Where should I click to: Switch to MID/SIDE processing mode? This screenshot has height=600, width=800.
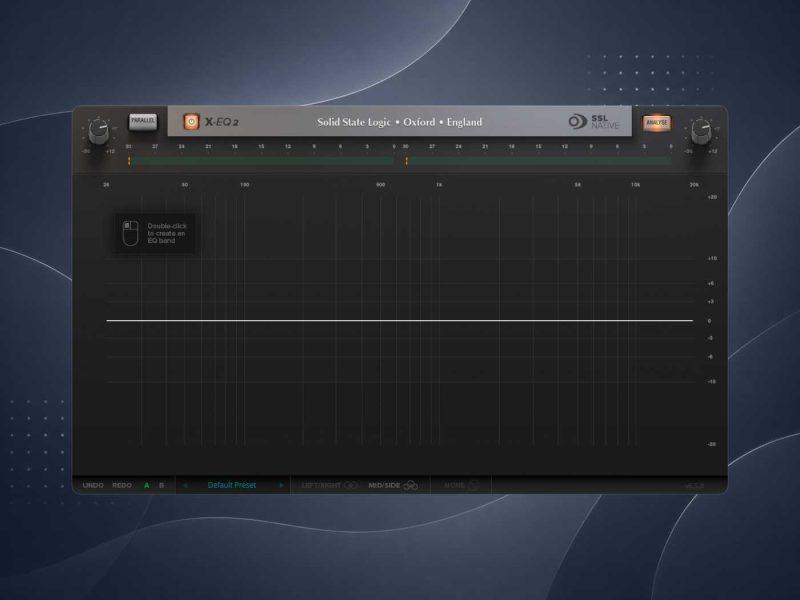(x=393, y=485)
